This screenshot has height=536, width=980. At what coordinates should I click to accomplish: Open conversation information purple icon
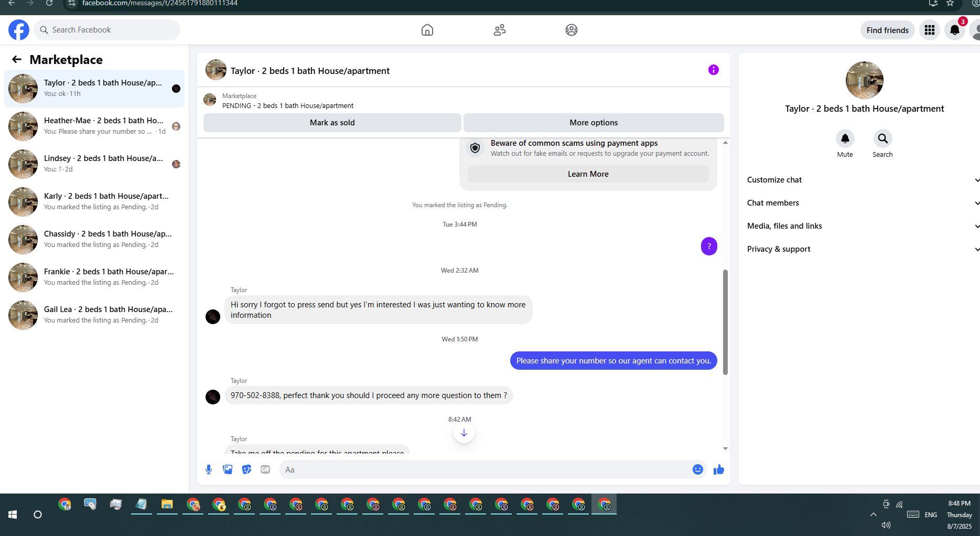714,70
